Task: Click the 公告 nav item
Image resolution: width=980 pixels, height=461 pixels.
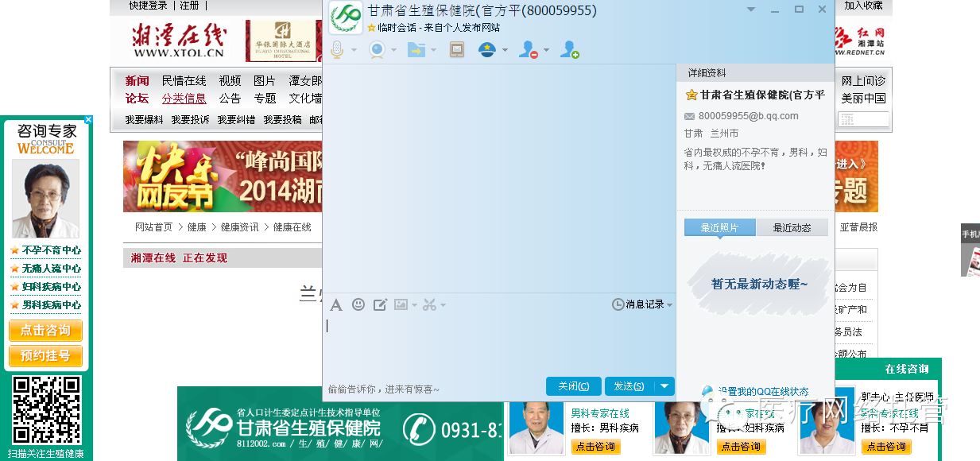Action: point(230,99)
